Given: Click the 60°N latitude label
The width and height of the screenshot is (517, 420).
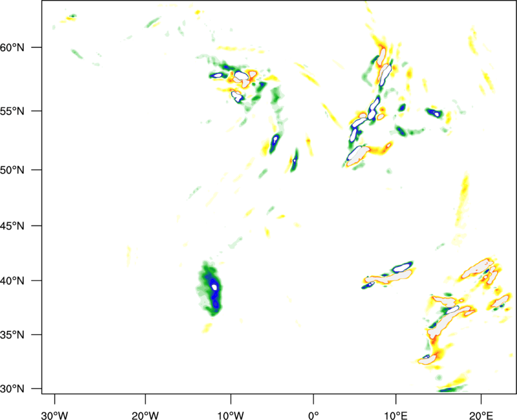Looking at the screenshot, I should pyautogui.click(x=12, y=47).
